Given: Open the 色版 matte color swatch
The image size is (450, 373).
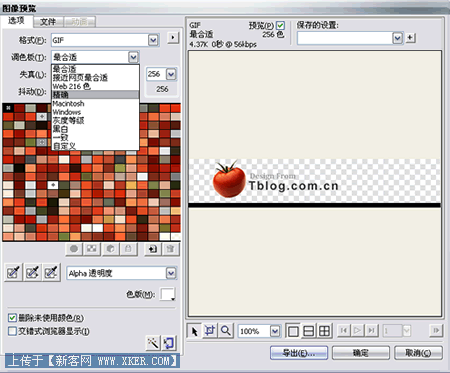Looking at the screenshot, I should (168, 294).
